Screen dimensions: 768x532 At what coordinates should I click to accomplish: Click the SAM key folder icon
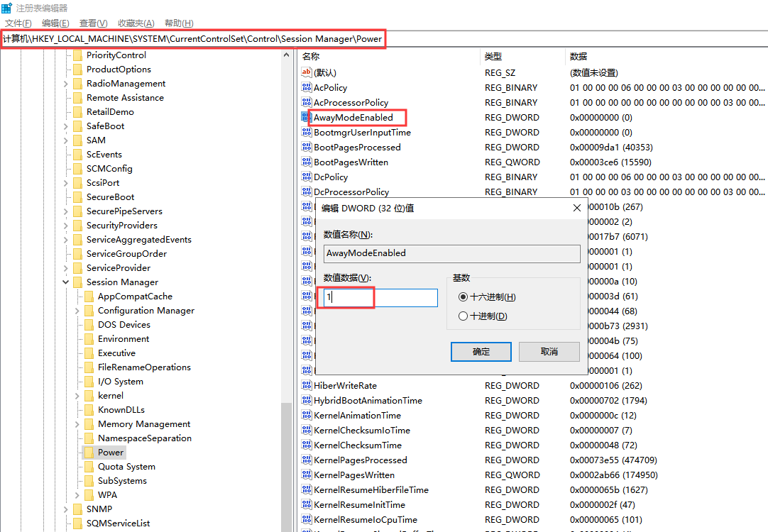[77, 140]
